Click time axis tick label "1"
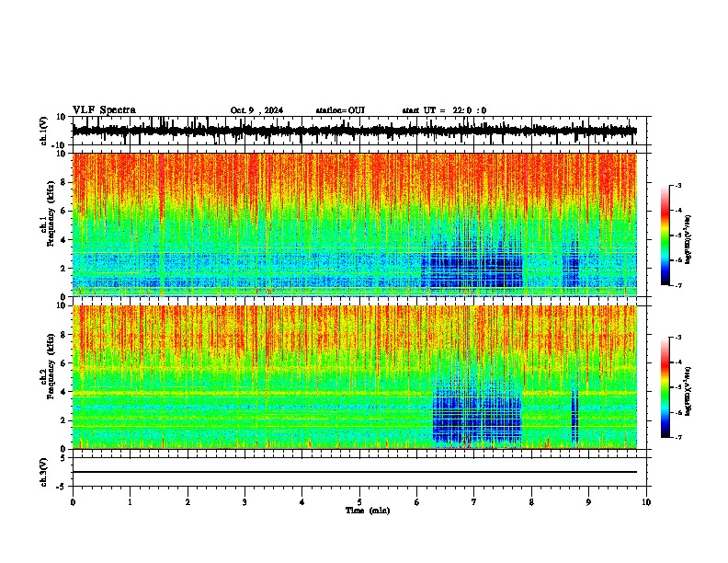This screenshot has width=728, height=563. 130,502
